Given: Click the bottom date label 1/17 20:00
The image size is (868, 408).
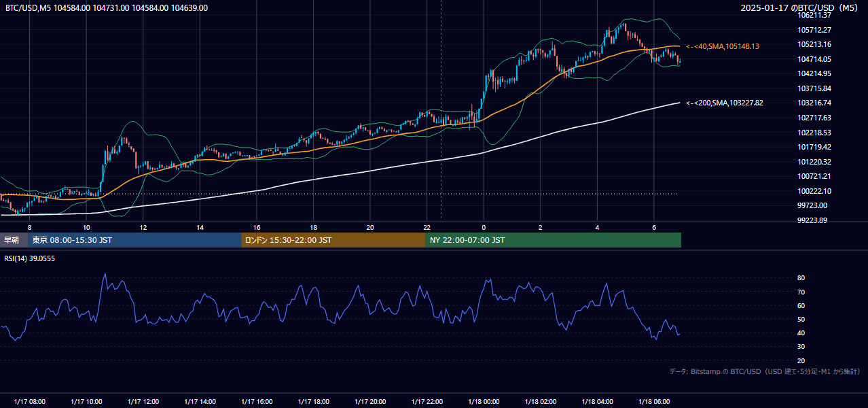Looking at the screenshot, I should pyautogui.click(x=370, y=402).
